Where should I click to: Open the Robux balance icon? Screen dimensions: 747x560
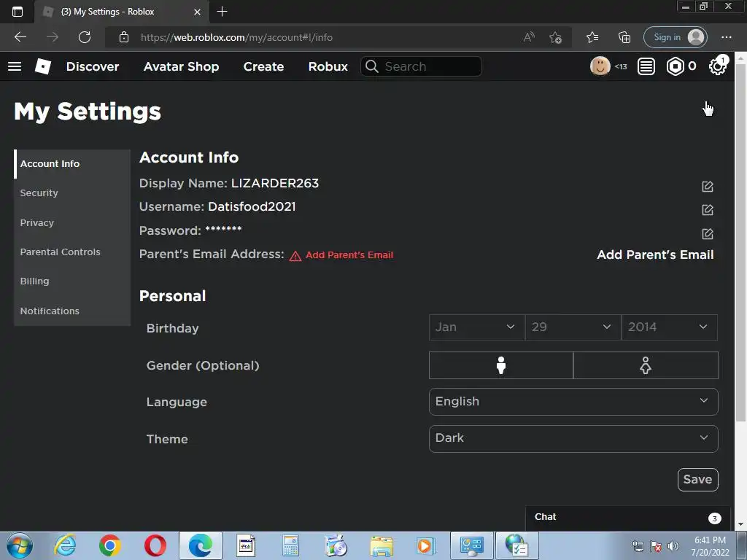point(675,66)
